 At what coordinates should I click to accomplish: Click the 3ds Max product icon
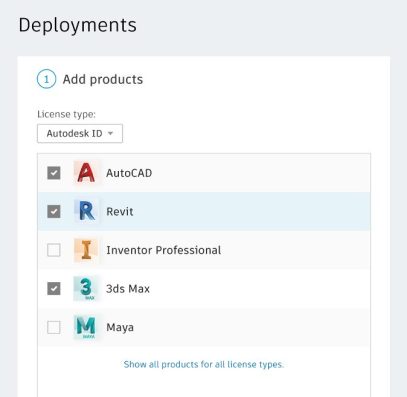tap(86, 289)
